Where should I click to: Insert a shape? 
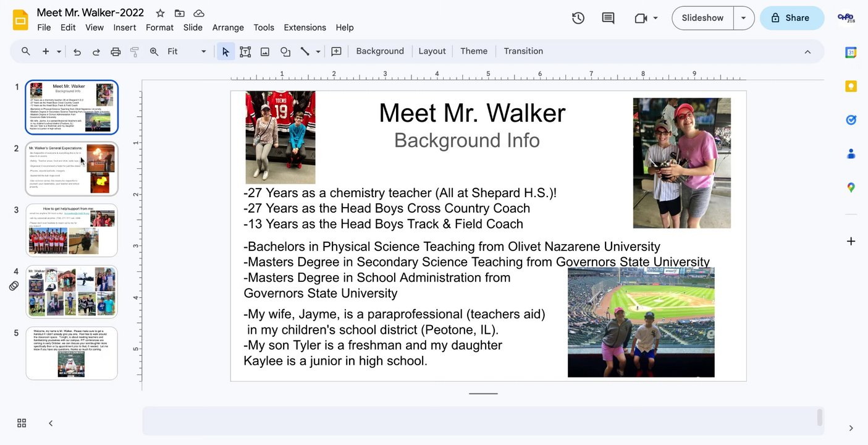(x=285, y=51)
